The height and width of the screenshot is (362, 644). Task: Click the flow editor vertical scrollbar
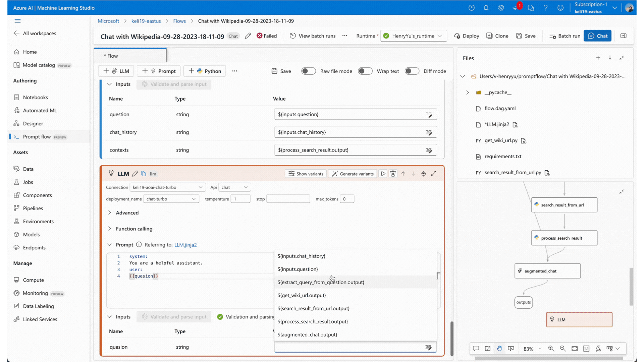(452, 339)
